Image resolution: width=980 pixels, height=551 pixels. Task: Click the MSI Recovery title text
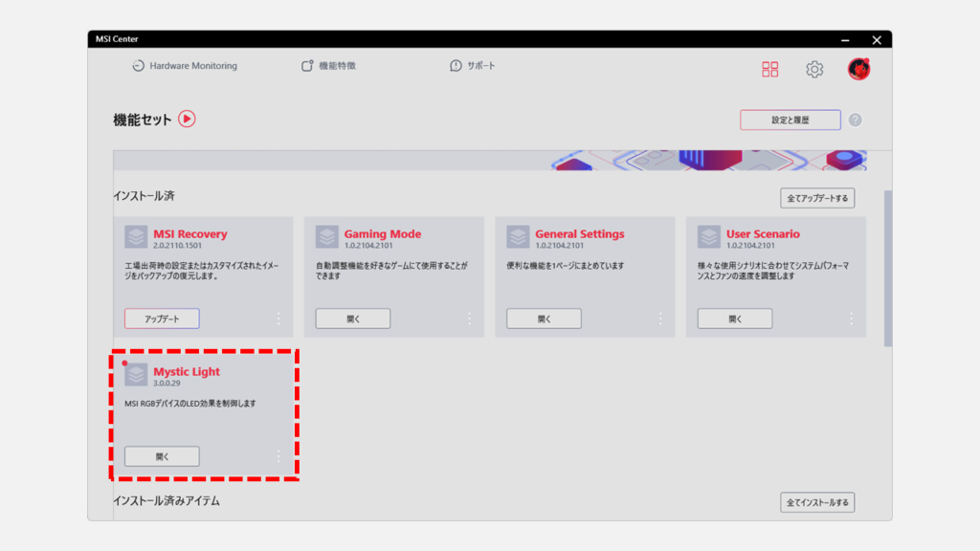pyautogui.click(x=190, y=233)
